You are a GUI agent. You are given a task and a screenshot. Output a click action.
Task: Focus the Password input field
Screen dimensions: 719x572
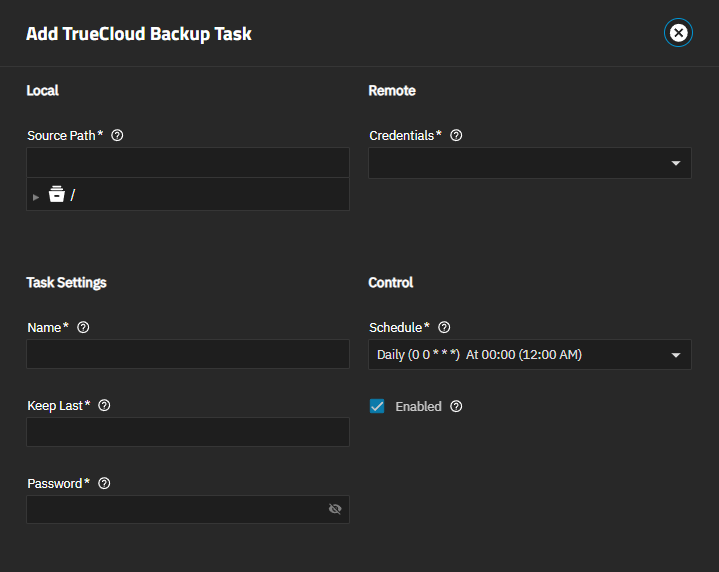point(175,510)
